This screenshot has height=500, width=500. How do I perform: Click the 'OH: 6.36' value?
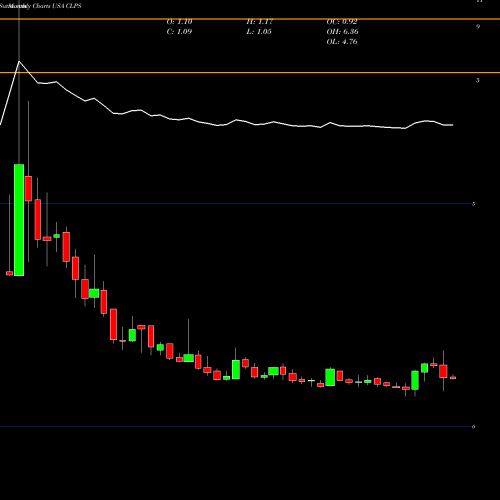(342, 32)
